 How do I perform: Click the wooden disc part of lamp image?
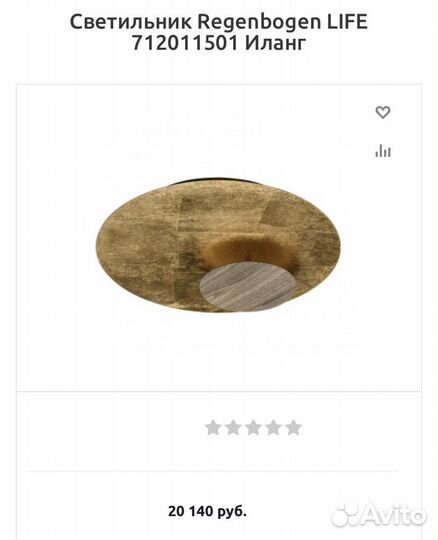[x=248, y=287]
